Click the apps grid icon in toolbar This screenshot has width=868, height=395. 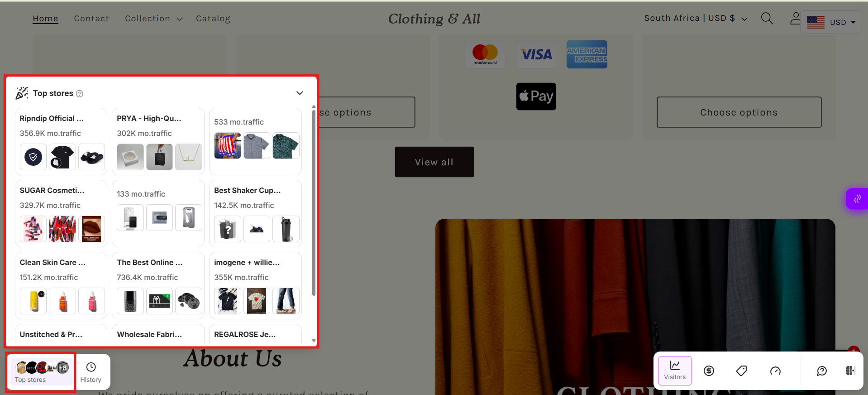(851, 371)
